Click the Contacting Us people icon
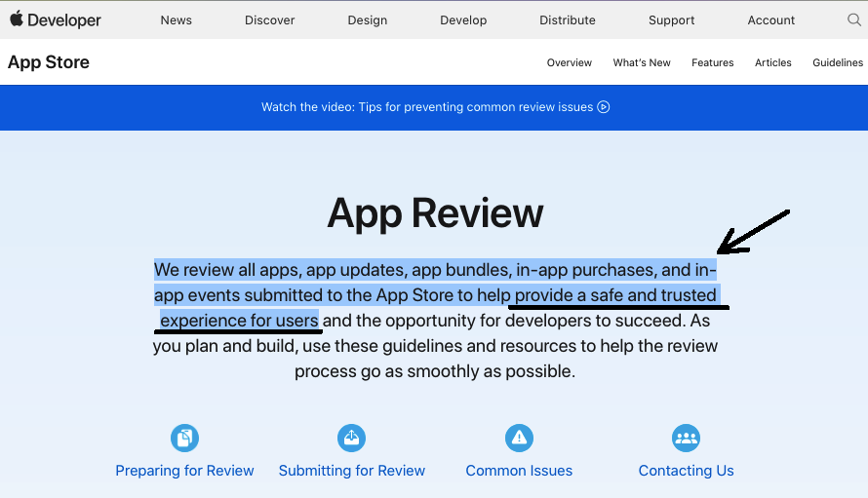Screen dimensions: 868x498 (686, 439)
